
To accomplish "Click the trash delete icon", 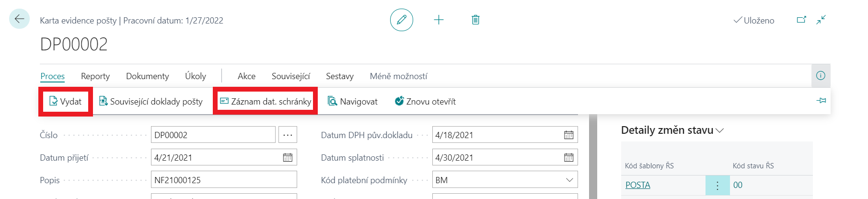I will pyautogui.click(x=475, y=20).
